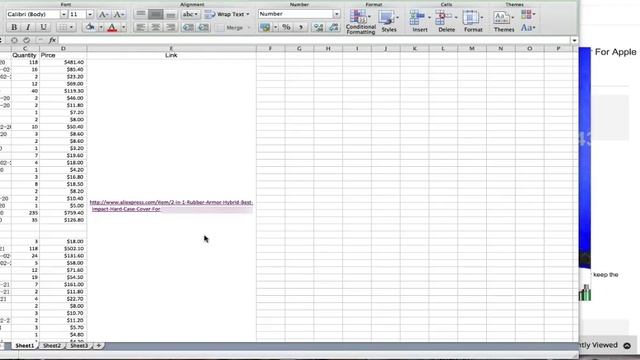This screenshot has height=360, width=640.
Task: Align text left
Action: [140, 27]
